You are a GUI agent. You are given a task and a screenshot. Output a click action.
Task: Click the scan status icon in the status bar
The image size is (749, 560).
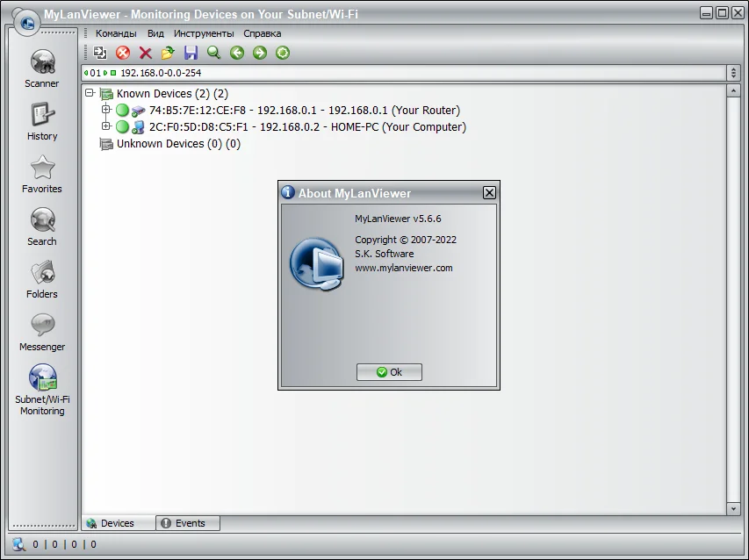click(19, 544)
